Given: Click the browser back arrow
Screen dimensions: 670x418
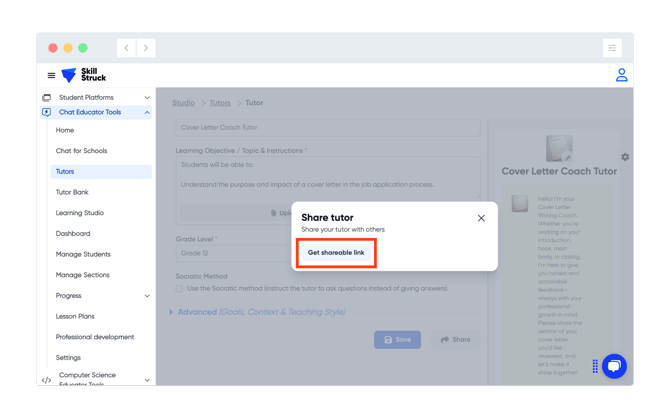Looking at the screenshot, I should coord(126,48).
